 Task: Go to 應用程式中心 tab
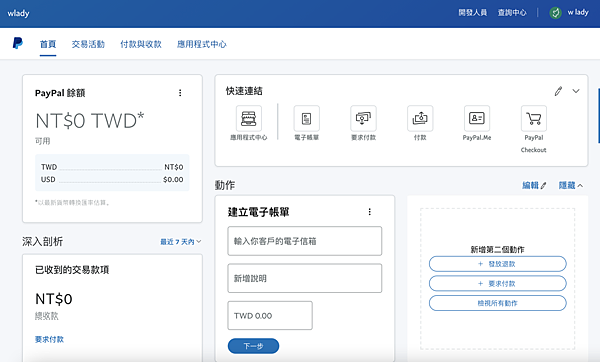(x=202, y=44)
